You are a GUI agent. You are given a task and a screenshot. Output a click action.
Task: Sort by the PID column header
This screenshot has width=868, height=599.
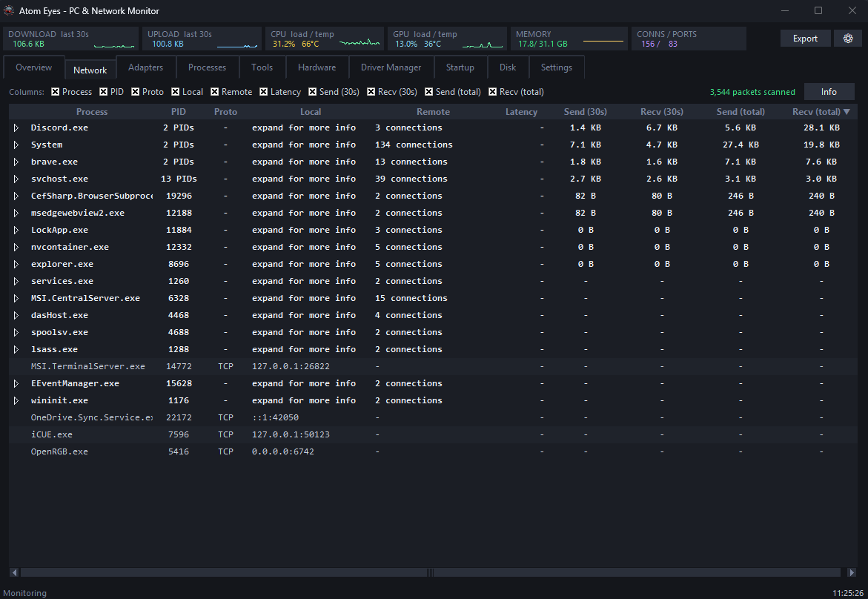click(178, 112)
